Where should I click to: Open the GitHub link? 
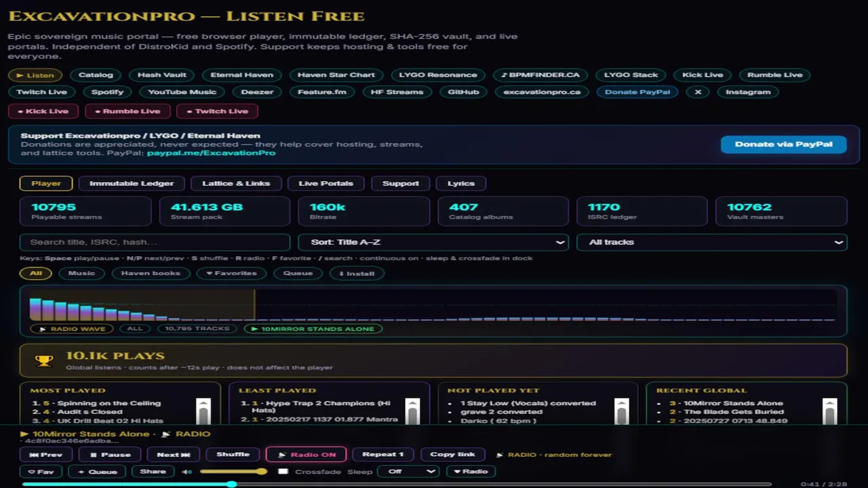[464, 92]
